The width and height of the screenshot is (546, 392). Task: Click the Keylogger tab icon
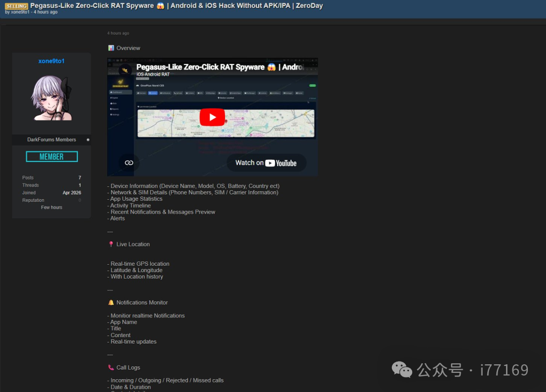[x=286, y=93]
